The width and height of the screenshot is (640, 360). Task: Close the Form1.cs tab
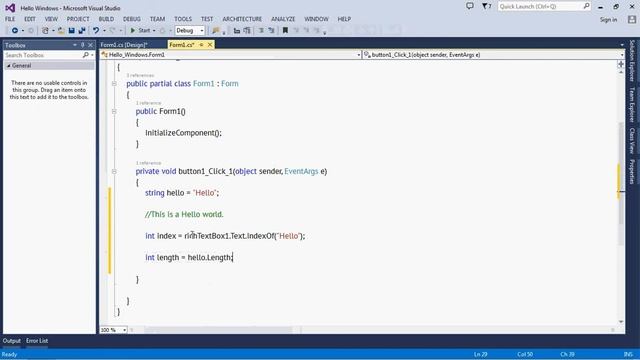pyautogui.click(x=210, y=44)
